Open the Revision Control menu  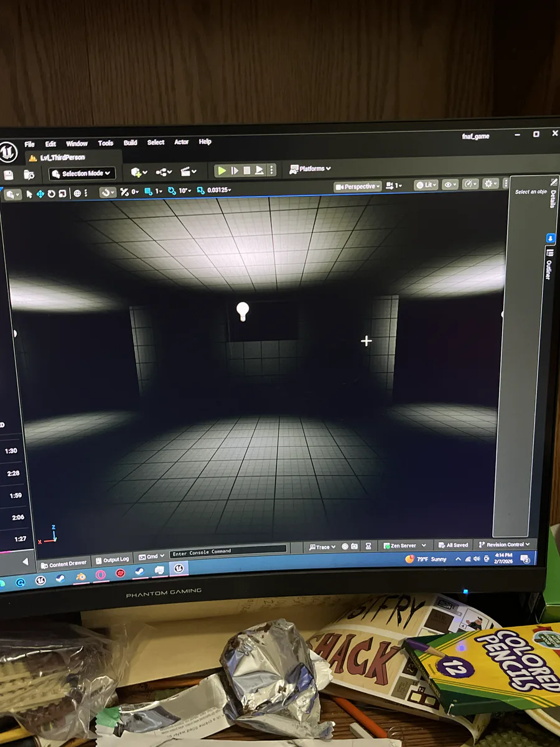[x=504, y=544]
